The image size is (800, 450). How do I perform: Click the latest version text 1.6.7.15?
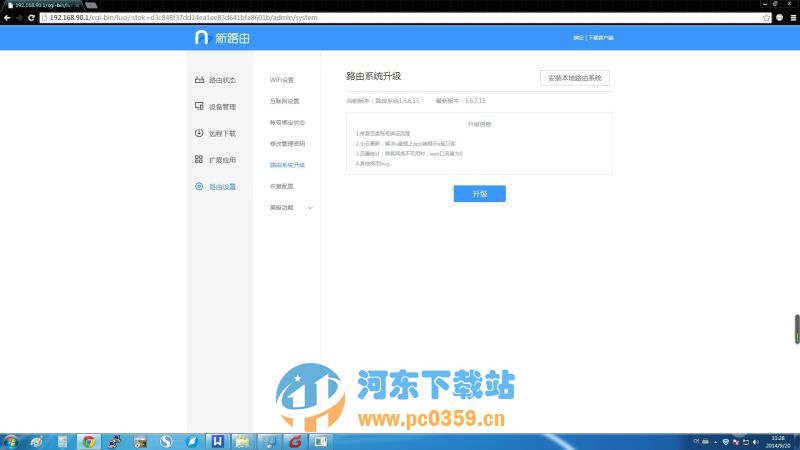pos(461,101)
